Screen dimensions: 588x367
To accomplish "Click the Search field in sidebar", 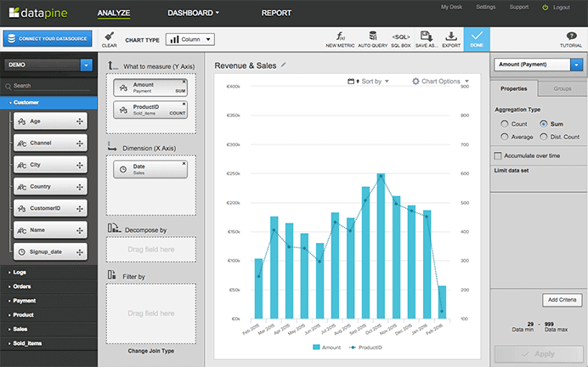I will pos(51,86).
